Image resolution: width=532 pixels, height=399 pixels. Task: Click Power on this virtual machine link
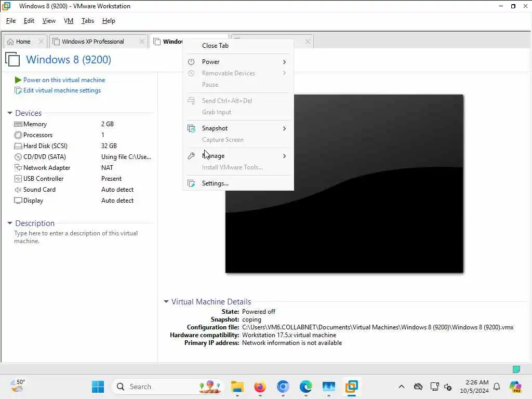pos(64,80)
